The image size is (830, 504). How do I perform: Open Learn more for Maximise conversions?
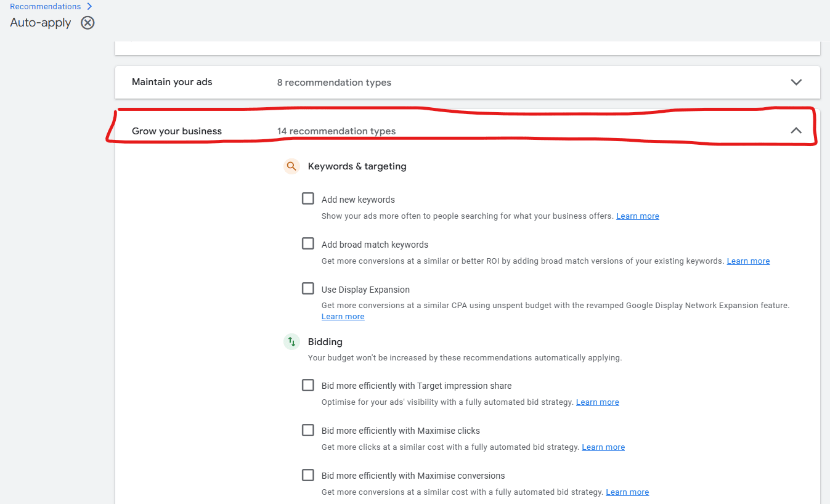tap(627, 492)
